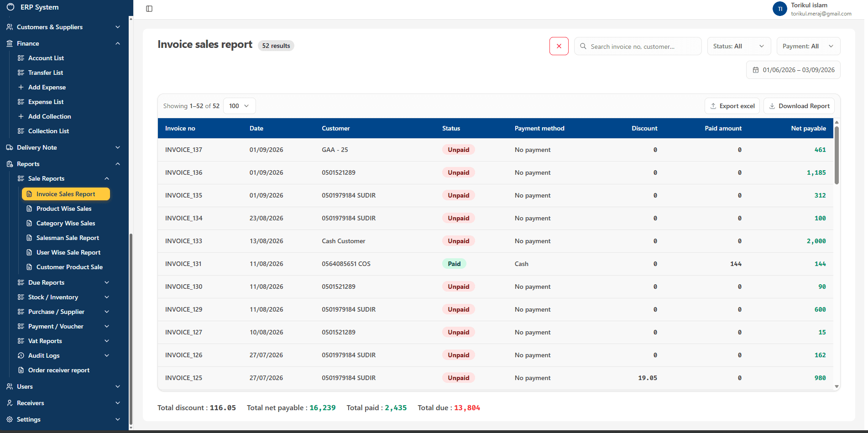Expand the Delivery Note chevron
The height and width of the screenshot is (433, 868).
point(118,147)
